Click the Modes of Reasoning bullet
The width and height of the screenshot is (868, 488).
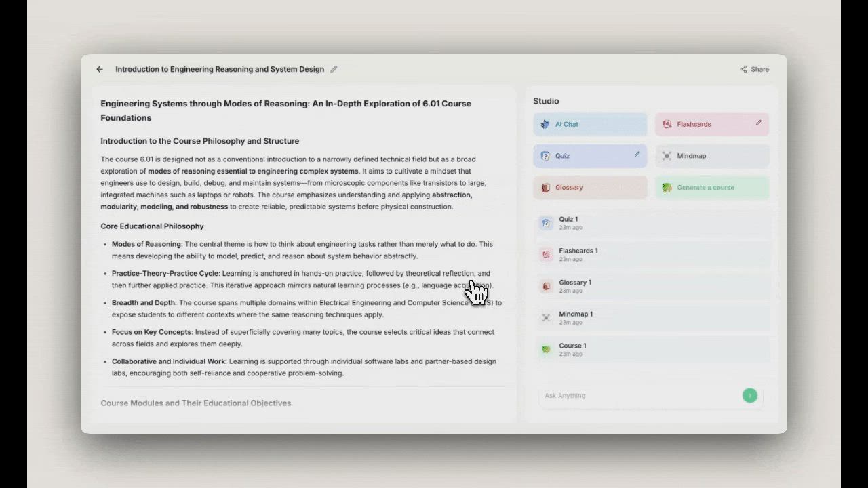pyautogui.click(x=302, y=250)
